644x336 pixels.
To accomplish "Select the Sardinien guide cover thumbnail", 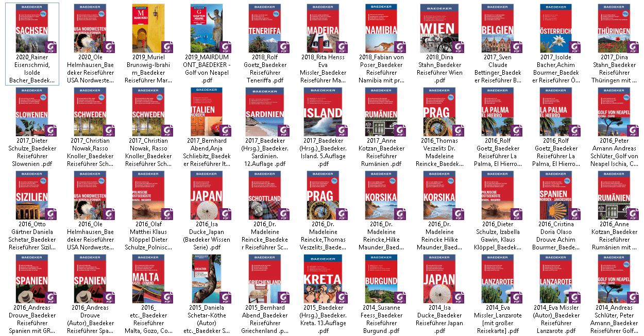I will 265,111.
